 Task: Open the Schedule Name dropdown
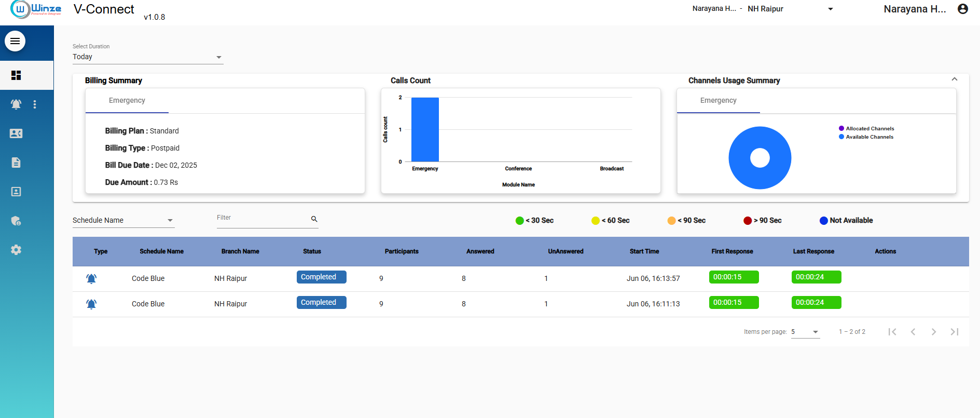click(x=123, y=221)
